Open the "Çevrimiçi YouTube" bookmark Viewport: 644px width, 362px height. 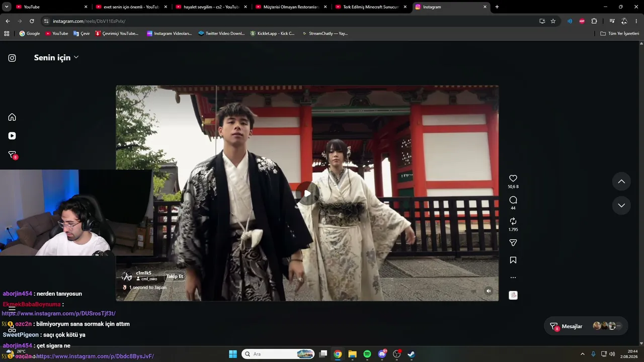[117, 34]
